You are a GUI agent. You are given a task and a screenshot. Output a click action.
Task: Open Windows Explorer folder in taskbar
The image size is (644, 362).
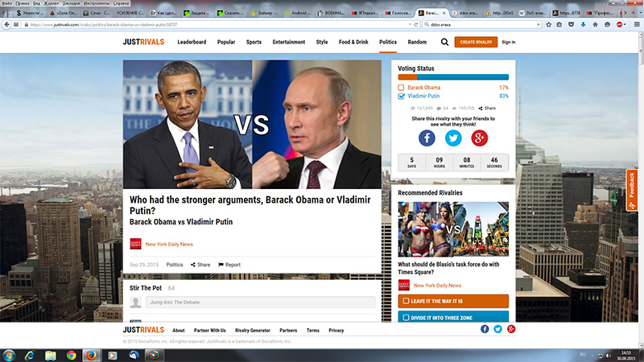[x=51, y=356]
